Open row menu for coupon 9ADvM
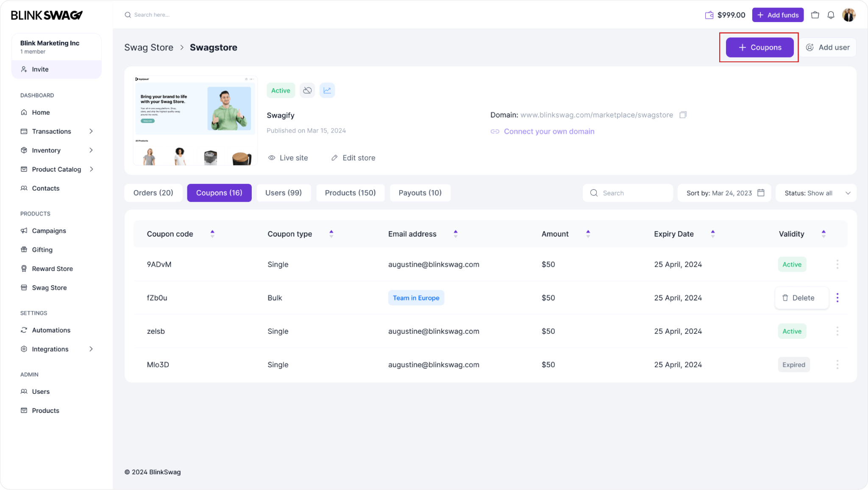Image resolution: width=868 pixels, height=490 pixels. (x=837, y=264)
